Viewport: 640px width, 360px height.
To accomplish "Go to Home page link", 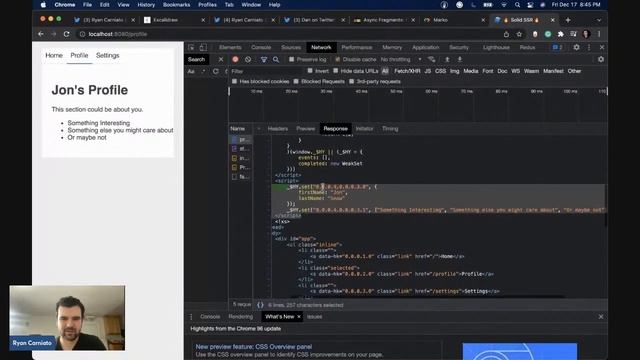I will 54,56.
